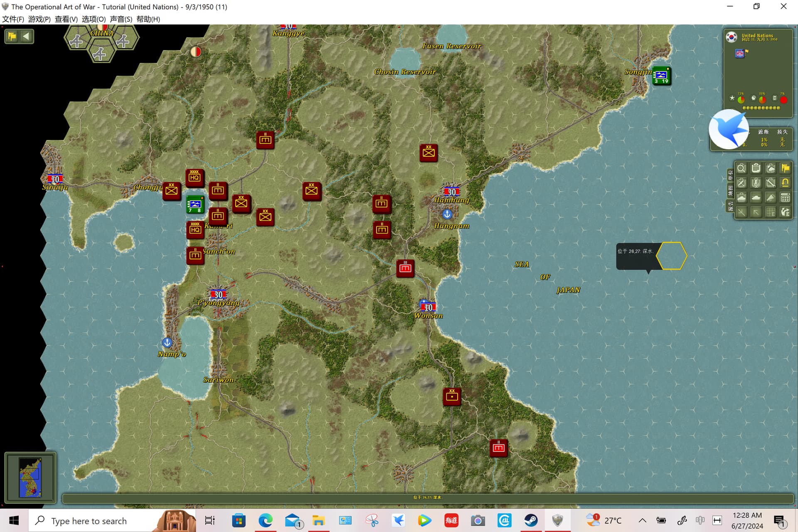The image size is (798, 532).
Task: Open the tank inventory report icon
Action: [x=741, y=197]
